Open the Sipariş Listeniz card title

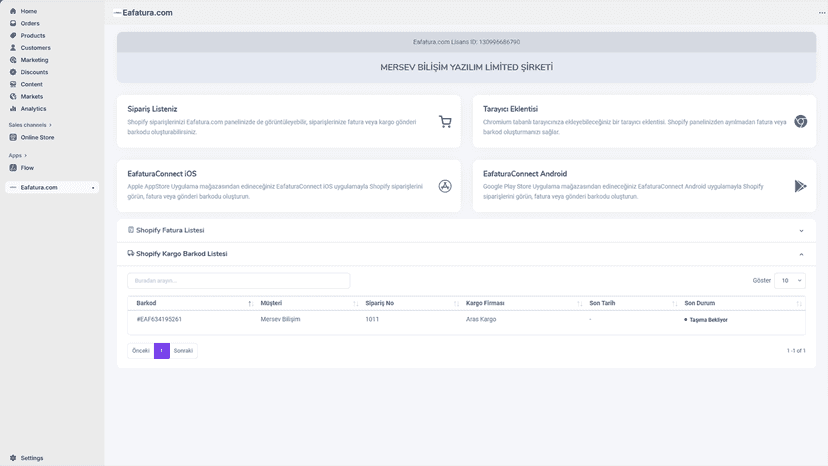coord(152,109)
